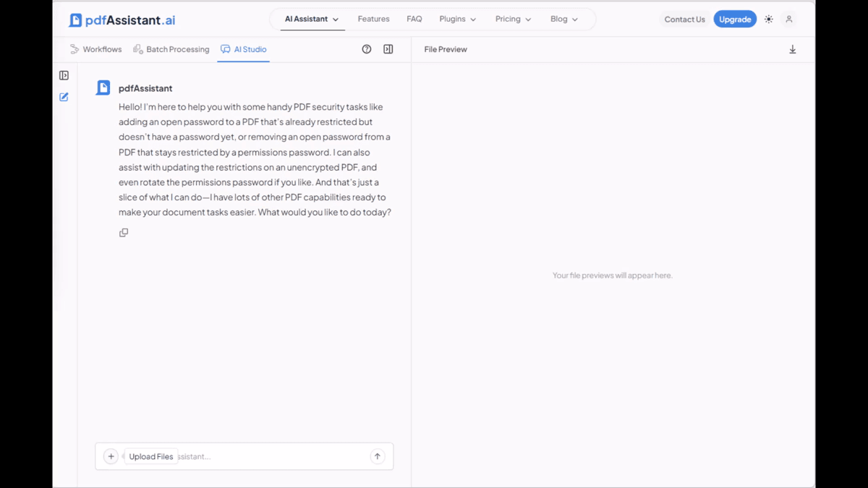Click the File Preview heading
Image resolution: width=868 pixels, height=488 pixels.
point(446,49)
